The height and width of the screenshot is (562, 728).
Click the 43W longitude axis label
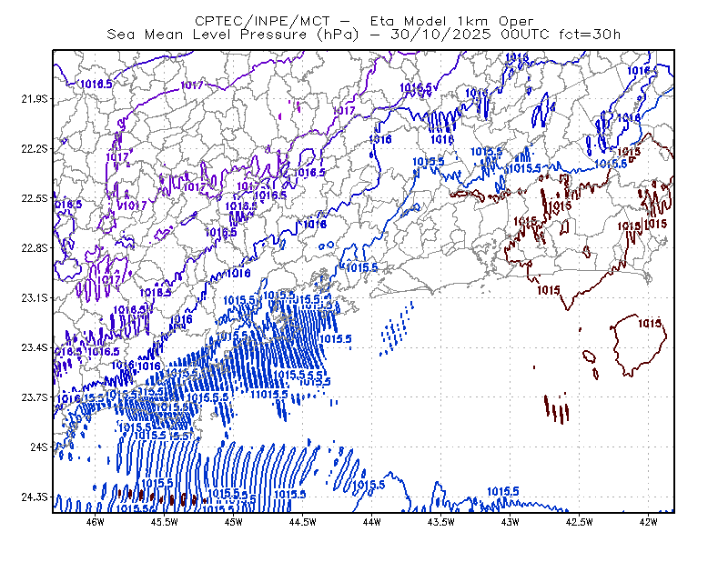pyautogui.click(x=510, y=522)
